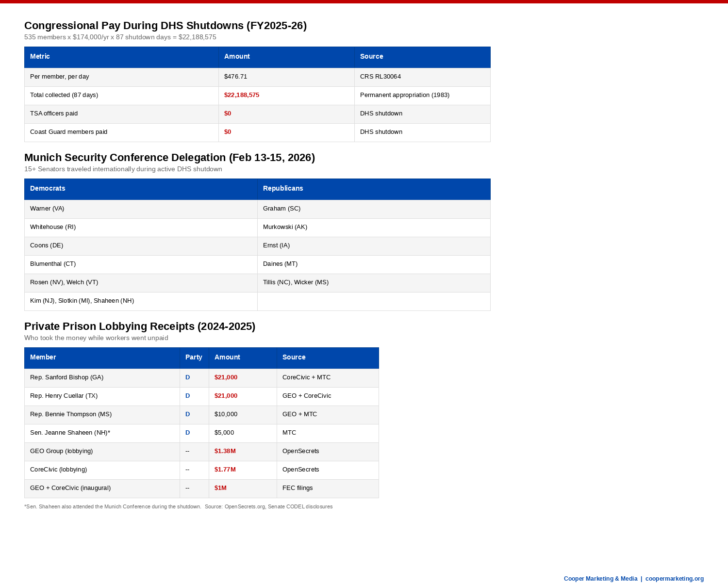Click the $1.38M GEO Group lobbying amount
Viewport: 728px width, 586px height.
point(225,451)
